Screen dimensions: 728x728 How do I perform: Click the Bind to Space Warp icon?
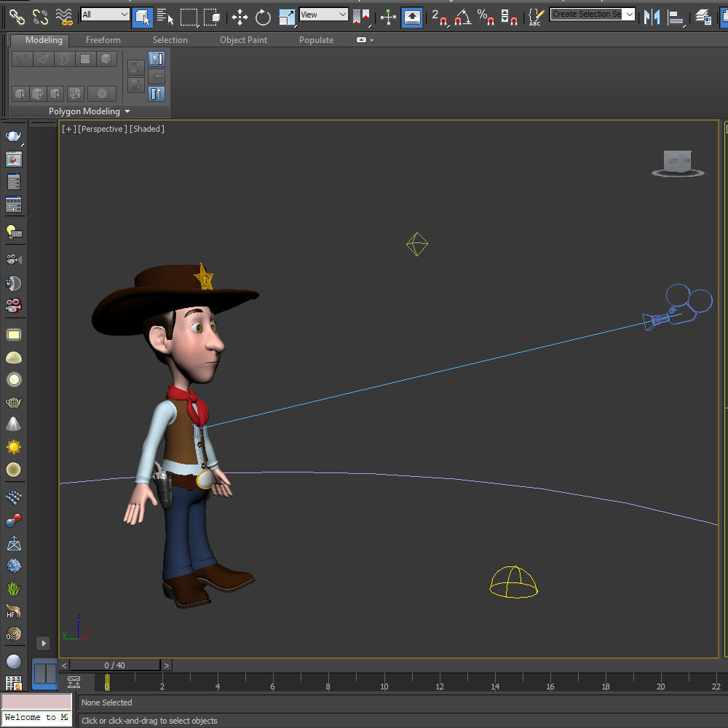coord(64,17)
